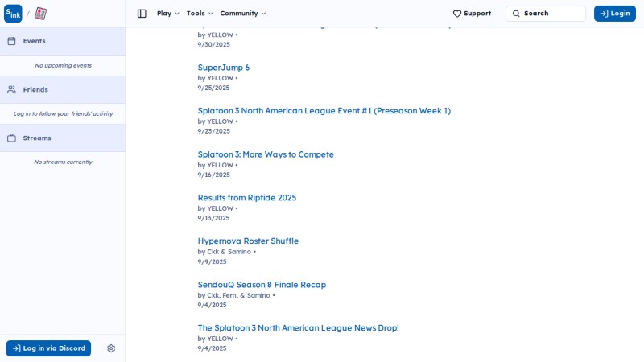644x362 pixels.
Task: Click the 9/23/2025 date text
Action: [213, 131]
